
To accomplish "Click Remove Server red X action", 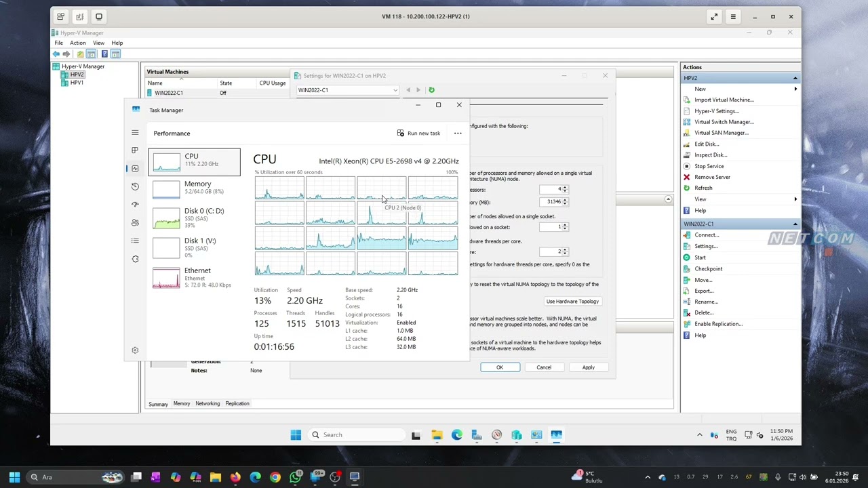I will click(x=687, y=177).
